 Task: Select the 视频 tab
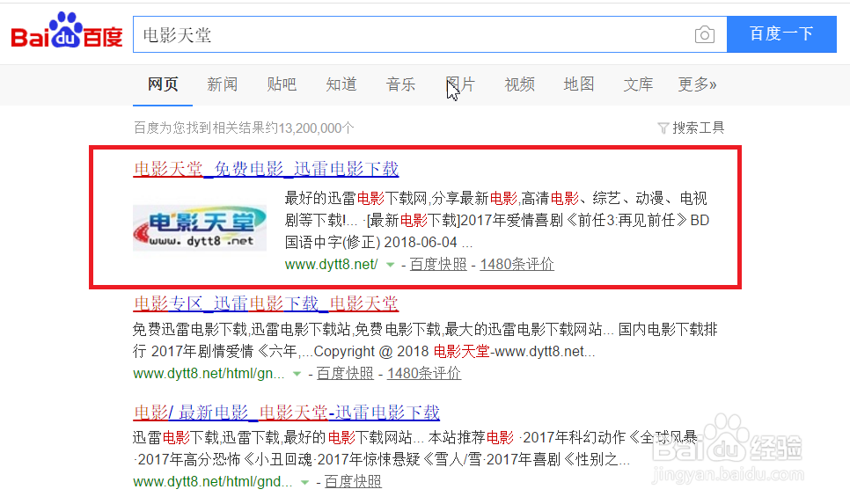pos(519,84)
